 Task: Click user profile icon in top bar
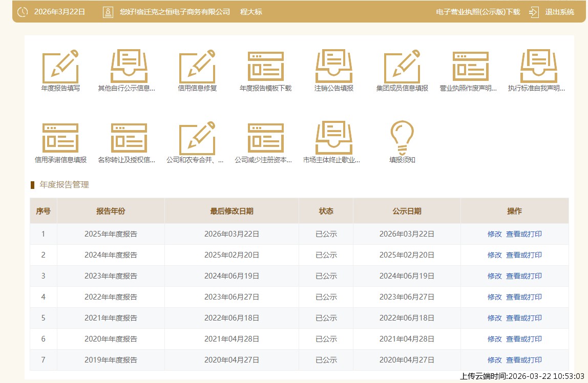click(x=108, y=12)
